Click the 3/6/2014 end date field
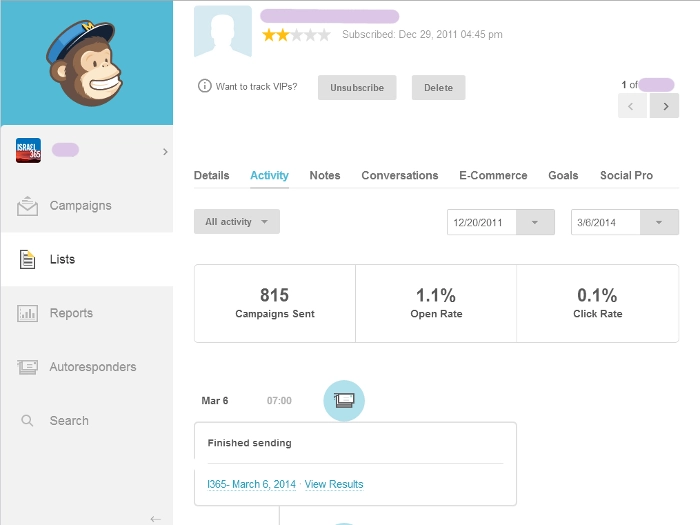This screenshot has height=525, width=700. pyautogui.click(x=606, y=222)
